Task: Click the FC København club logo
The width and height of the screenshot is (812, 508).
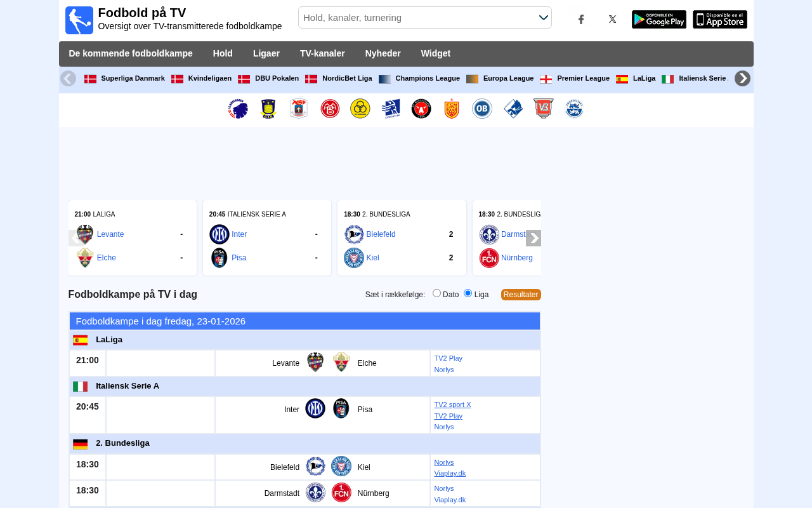Action: [x=238, y=109]
